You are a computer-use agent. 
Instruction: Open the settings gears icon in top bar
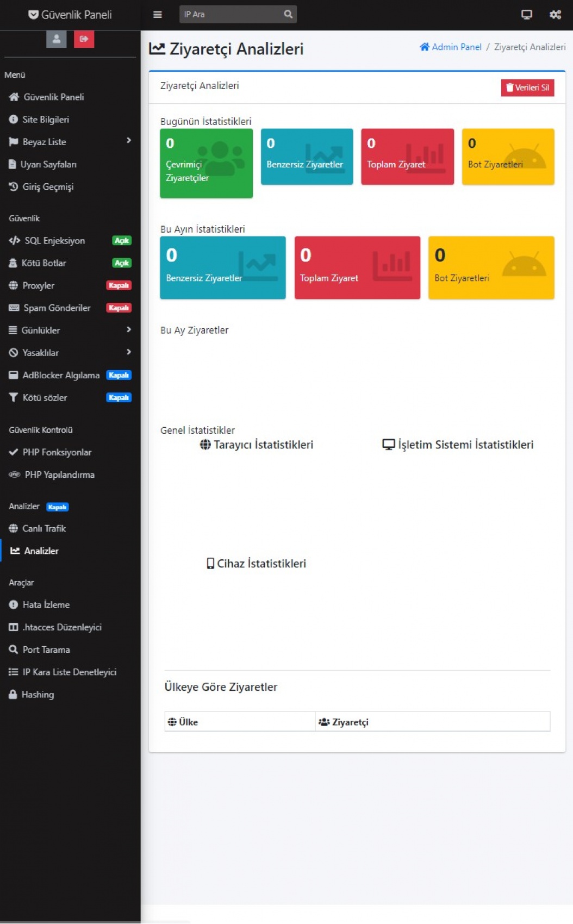(x=555, y=15)
